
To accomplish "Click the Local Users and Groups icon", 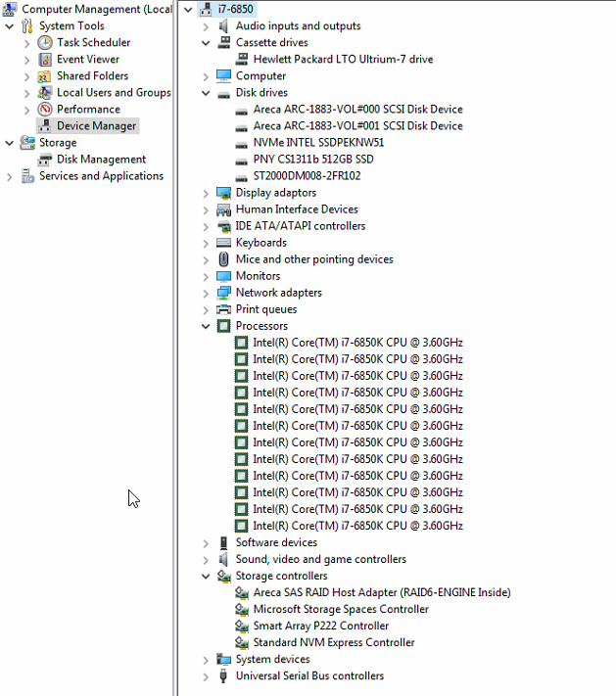I will click(45, 92).
